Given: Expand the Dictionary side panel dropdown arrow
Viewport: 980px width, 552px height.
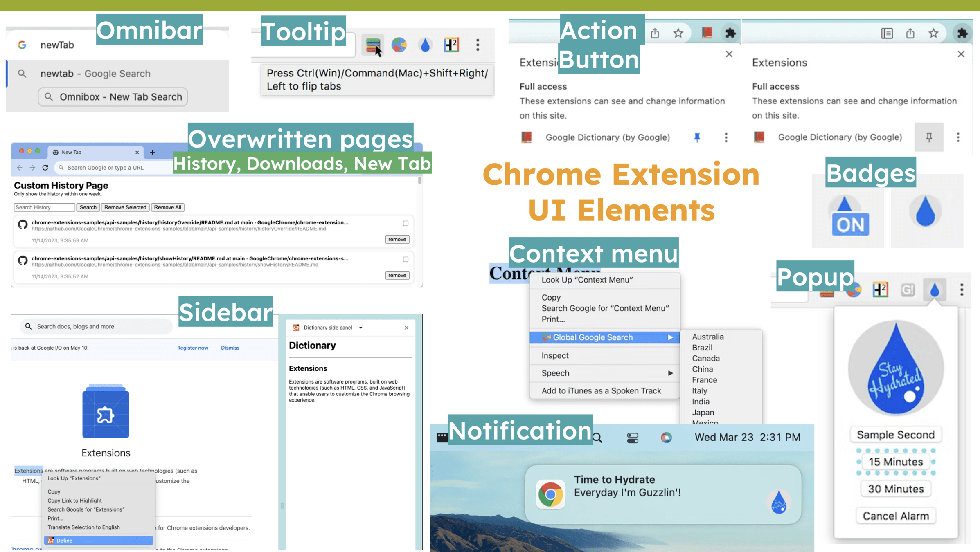Looking at the screenshot, I should (x=360, y=328).
